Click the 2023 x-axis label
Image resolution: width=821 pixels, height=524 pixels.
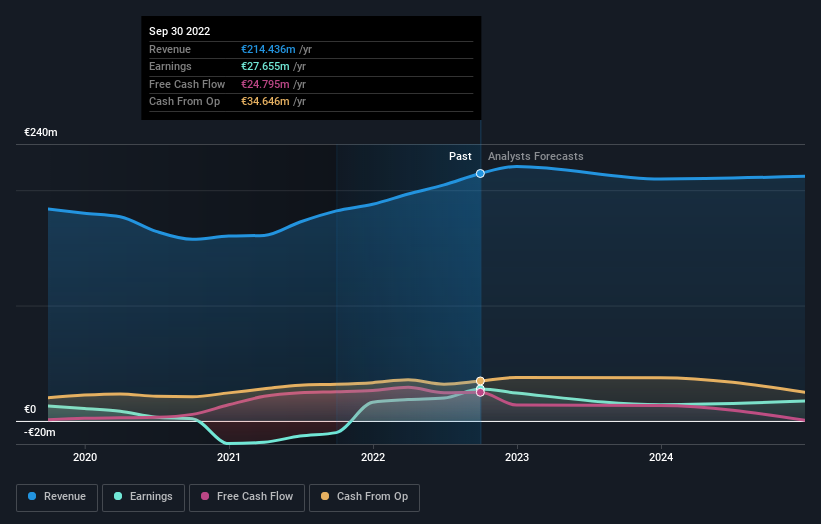(517, 458)
